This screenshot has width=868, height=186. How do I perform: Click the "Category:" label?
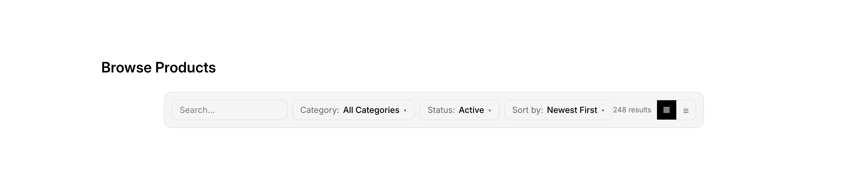point(319,110)
